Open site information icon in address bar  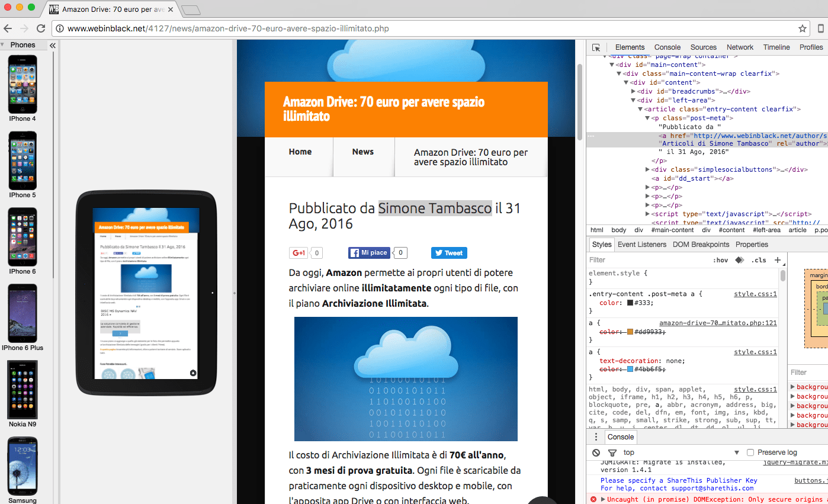pyautogui.click(x=60, y=28)
